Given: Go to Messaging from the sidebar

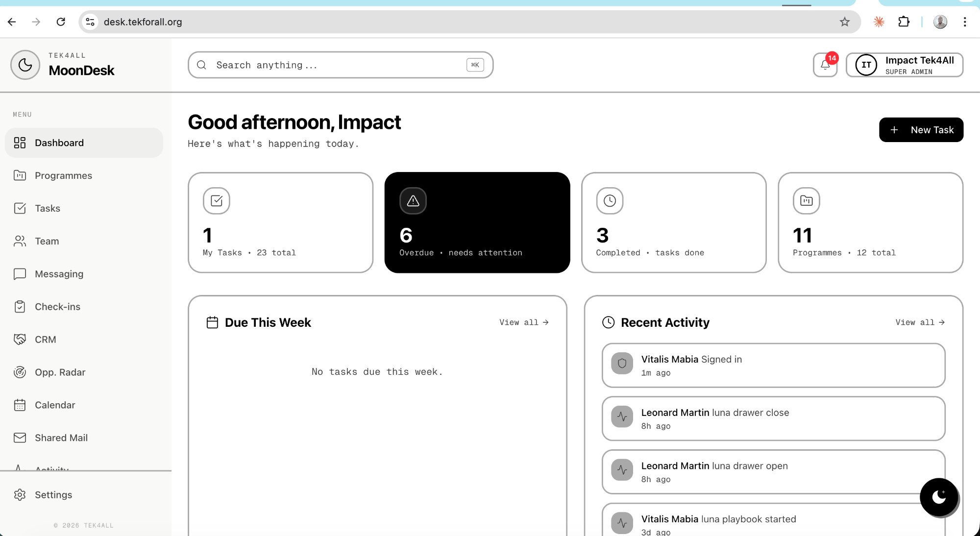Looking at the screenshot, I should point(59,274).
